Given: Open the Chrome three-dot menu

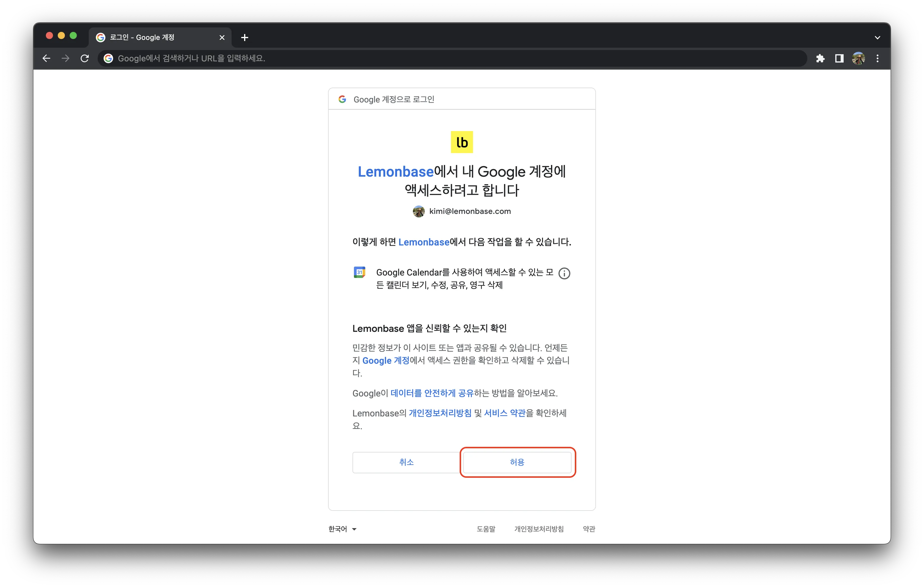Looking at the screenshot, I should click(878, 58).
